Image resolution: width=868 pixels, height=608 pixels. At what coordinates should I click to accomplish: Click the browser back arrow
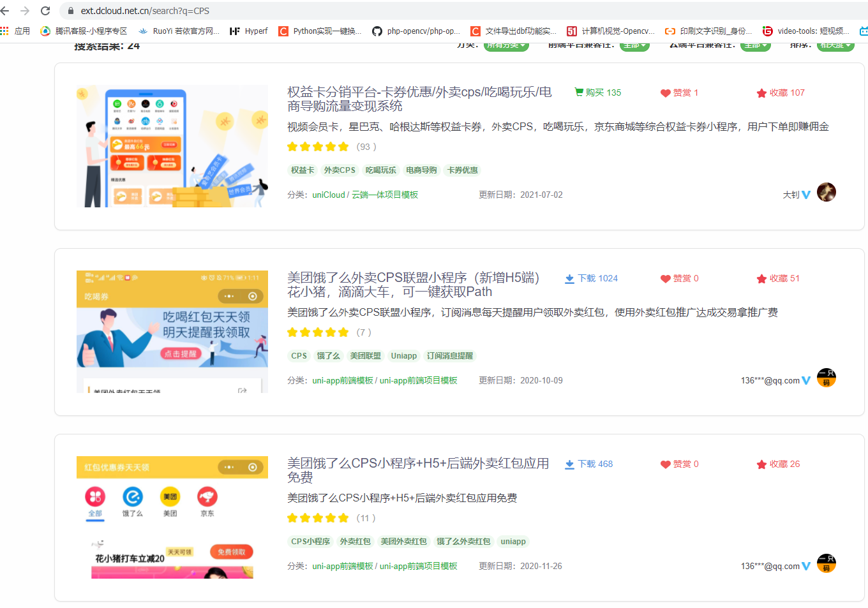pyautogui.click(x=6, y=11)
